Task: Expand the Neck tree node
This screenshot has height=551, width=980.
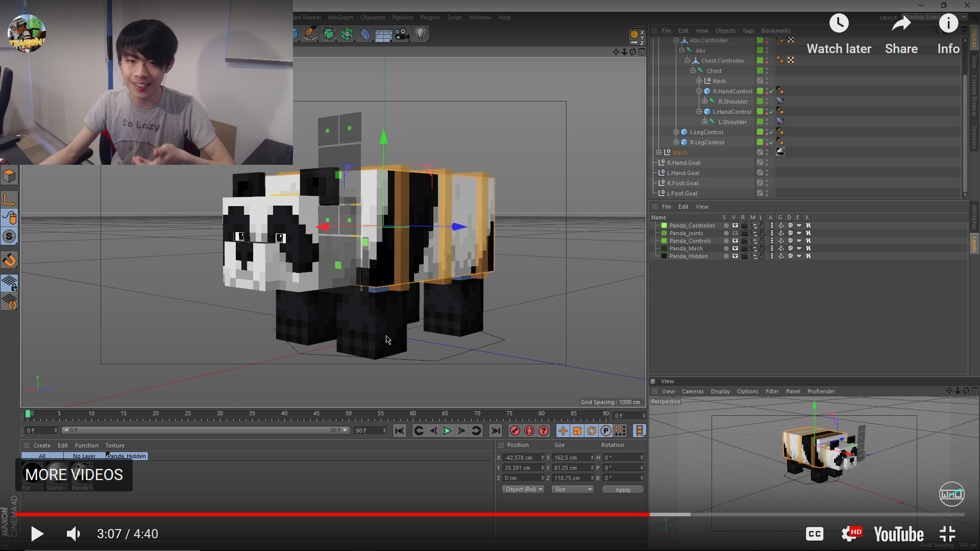Action: coord(699,81)
